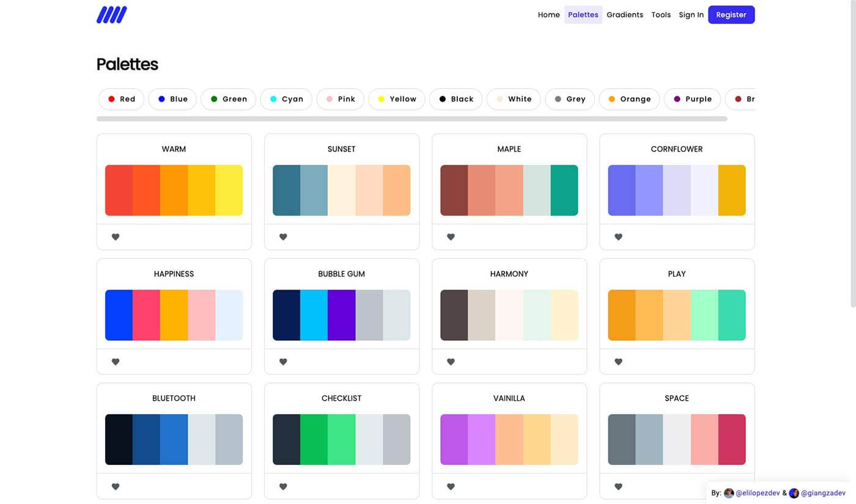This screenshot has width=856, height=504.
Task: Select dark brown swatch in HARMONY
Action: click(x=454, y=315)
